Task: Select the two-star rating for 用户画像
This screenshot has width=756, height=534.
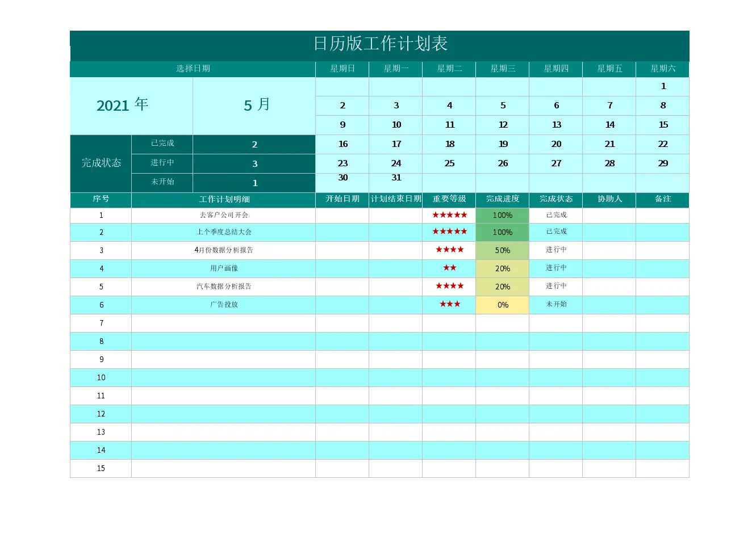Action: point(449,268)
